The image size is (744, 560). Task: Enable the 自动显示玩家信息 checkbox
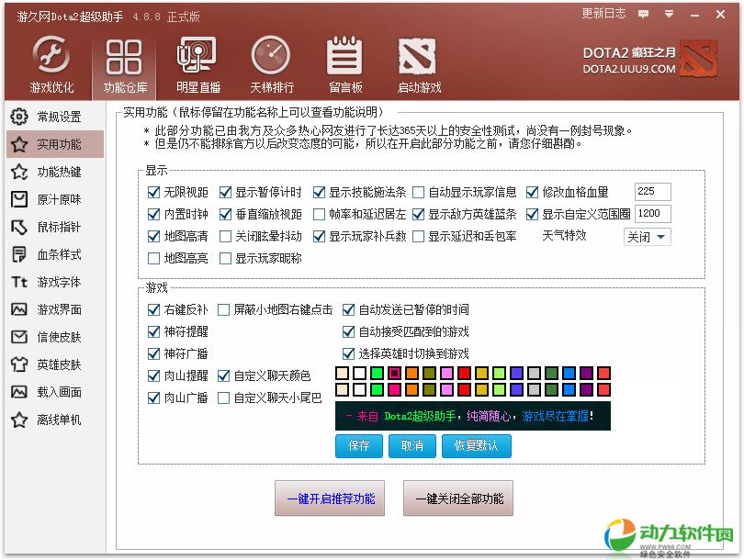pos(419,193)
